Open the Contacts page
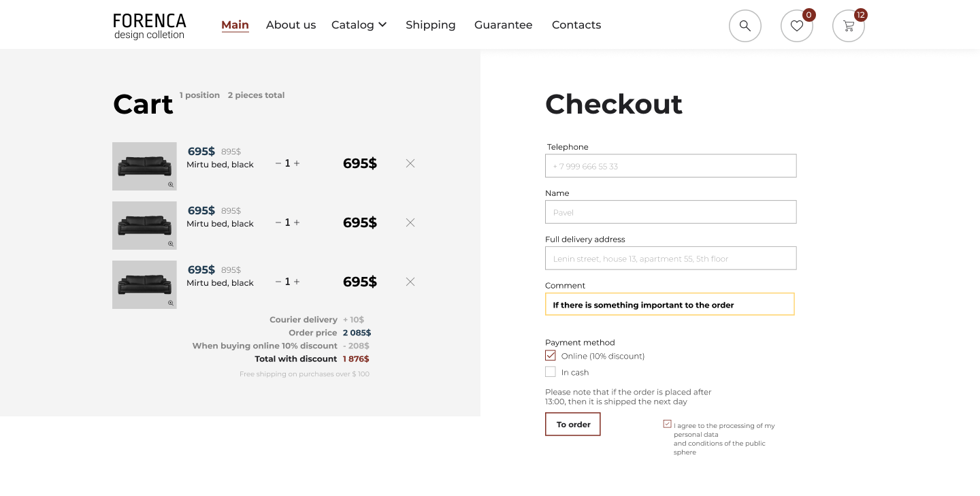The width and height of the screenshot is (980, 496). click(x=576, y=24)
